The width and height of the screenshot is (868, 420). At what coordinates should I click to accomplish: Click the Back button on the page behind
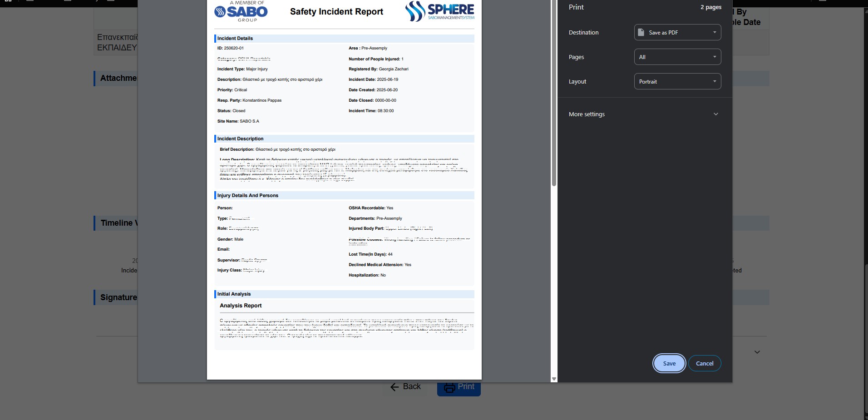tap(405, 387)
